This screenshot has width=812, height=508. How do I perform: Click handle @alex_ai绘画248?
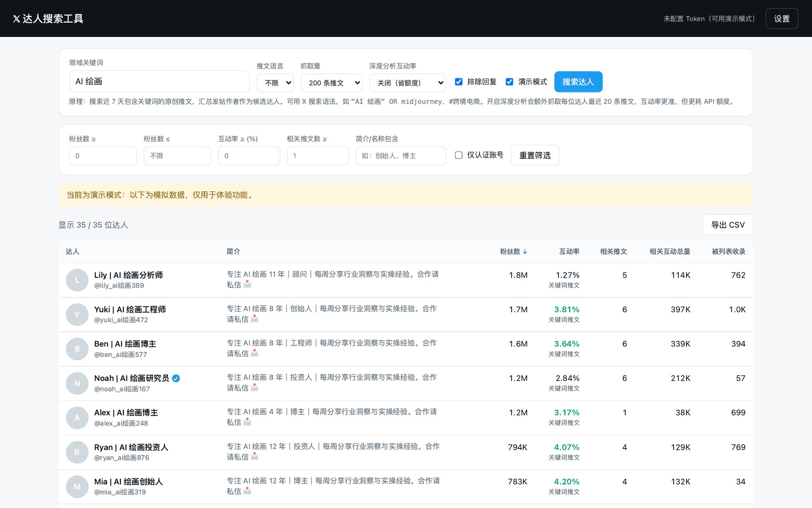click(x=121, y=423)
